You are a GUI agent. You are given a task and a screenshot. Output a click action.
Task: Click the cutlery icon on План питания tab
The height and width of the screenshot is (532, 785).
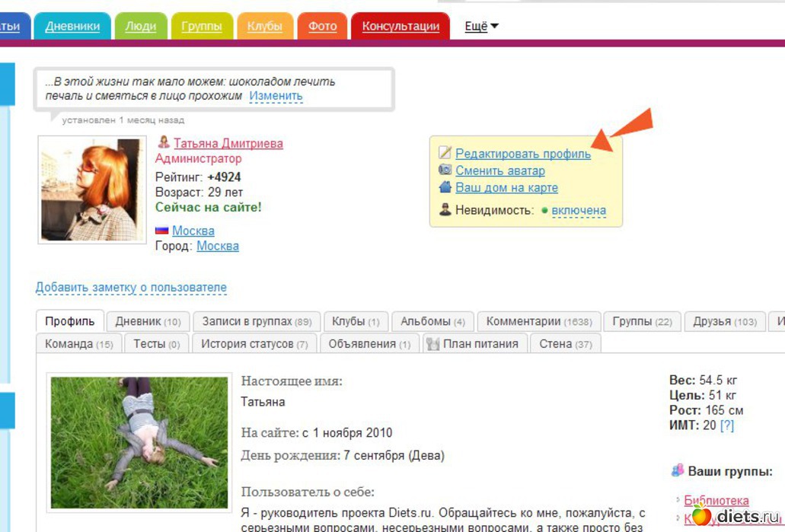tap(433, 344)
